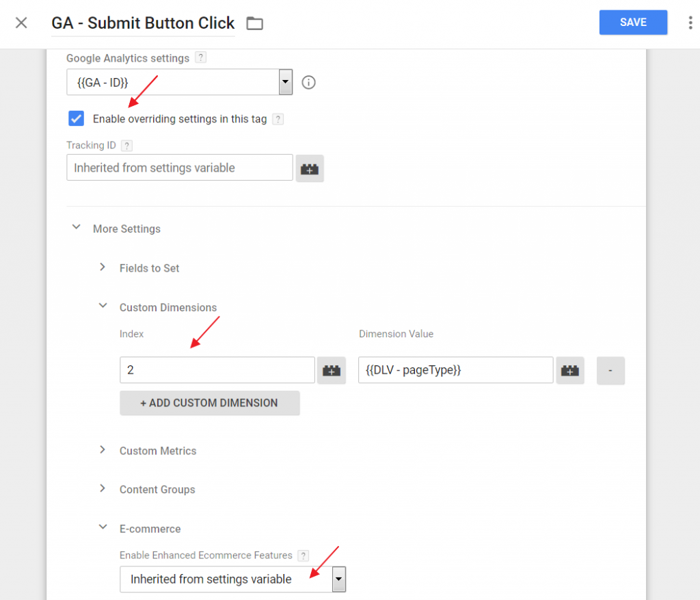Viewport: 700px width, 600px height.
Task: Click the SAVE button
Action: 633,23
